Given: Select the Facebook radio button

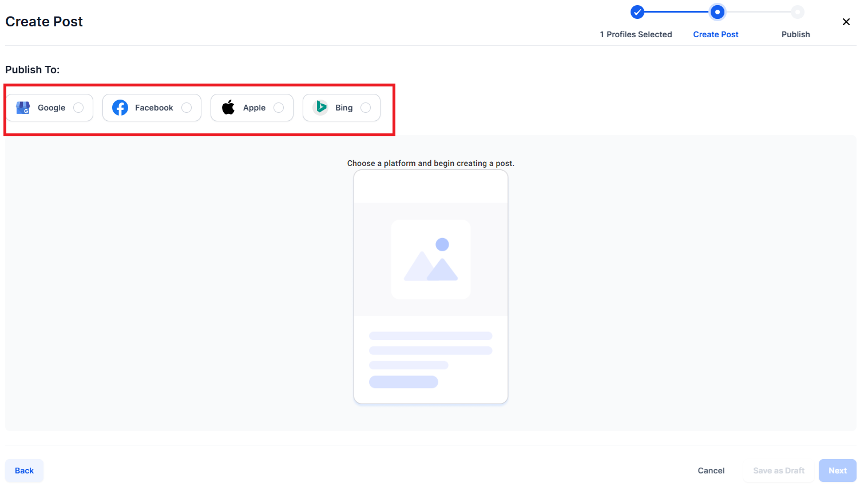Looking at the screenshot, I should pyautogui.click(x=187, y=108).
